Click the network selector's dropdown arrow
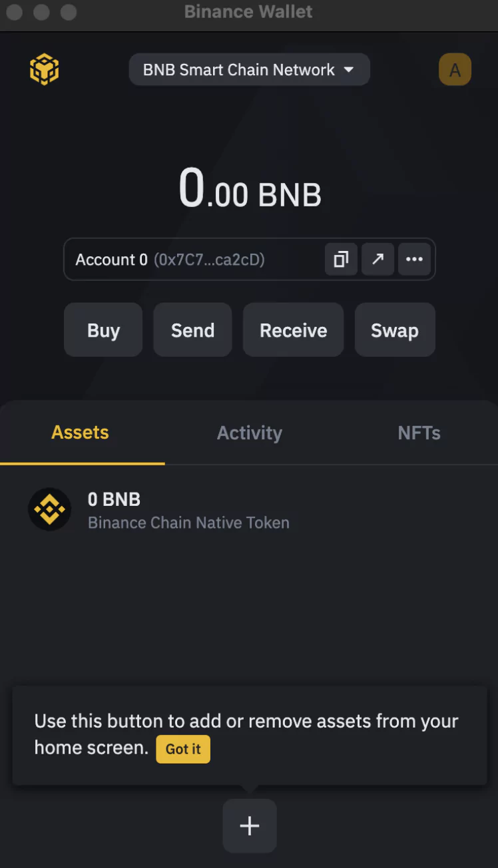This screenshot has height=868, width=498. click(x=348, y=70)
